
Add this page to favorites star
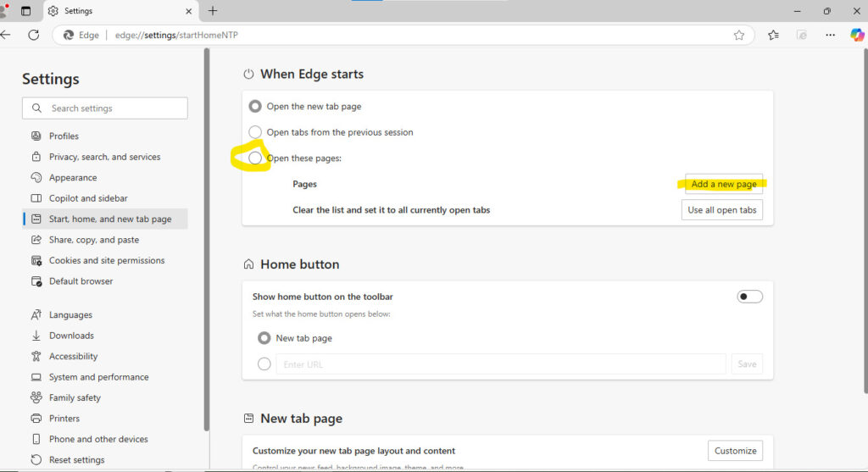pos(739,35)
